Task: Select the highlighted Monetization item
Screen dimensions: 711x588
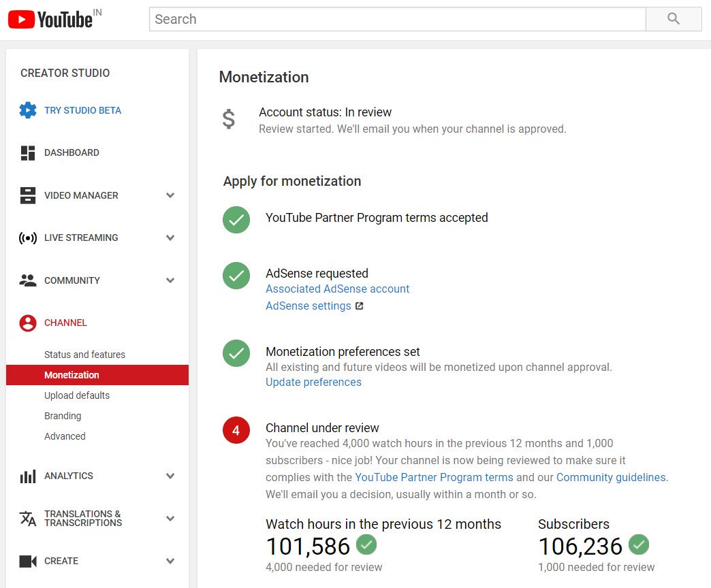Action: pos(97,375)
